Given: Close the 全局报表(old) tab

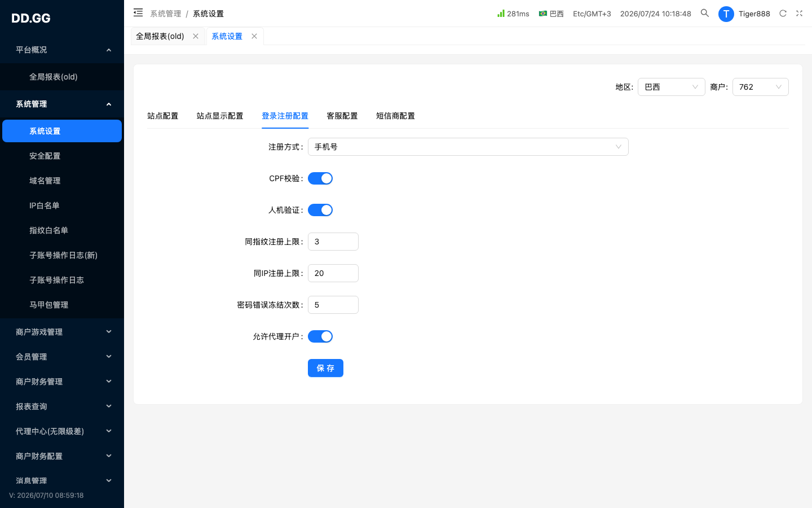Looking at the screenshot, I should click(196, 36).
